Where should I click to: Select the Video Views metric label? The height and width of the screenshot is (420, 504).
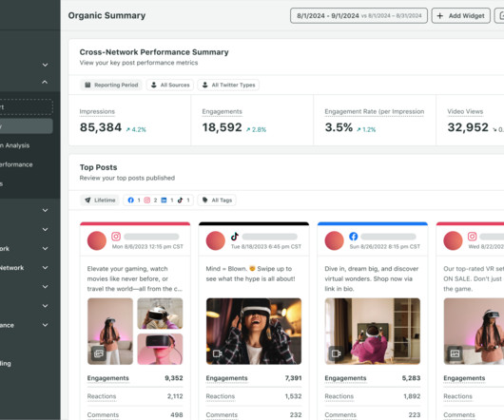[x=465, y=111]
